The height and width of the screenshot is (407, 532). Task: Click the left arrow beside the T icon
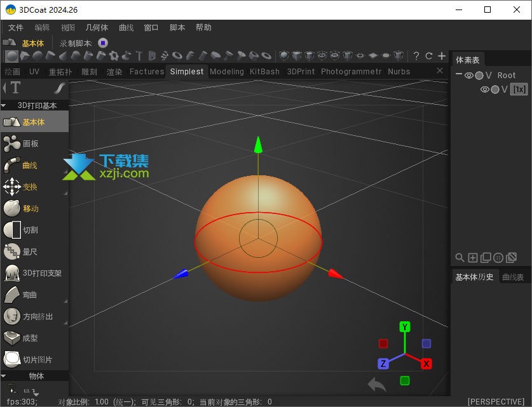4,88
